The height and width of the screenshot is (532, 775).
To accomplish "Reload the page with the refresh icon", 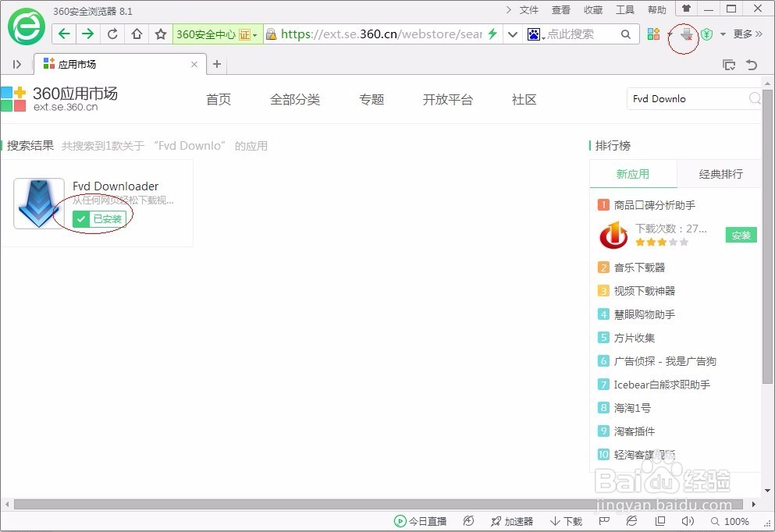I will 112,34.
